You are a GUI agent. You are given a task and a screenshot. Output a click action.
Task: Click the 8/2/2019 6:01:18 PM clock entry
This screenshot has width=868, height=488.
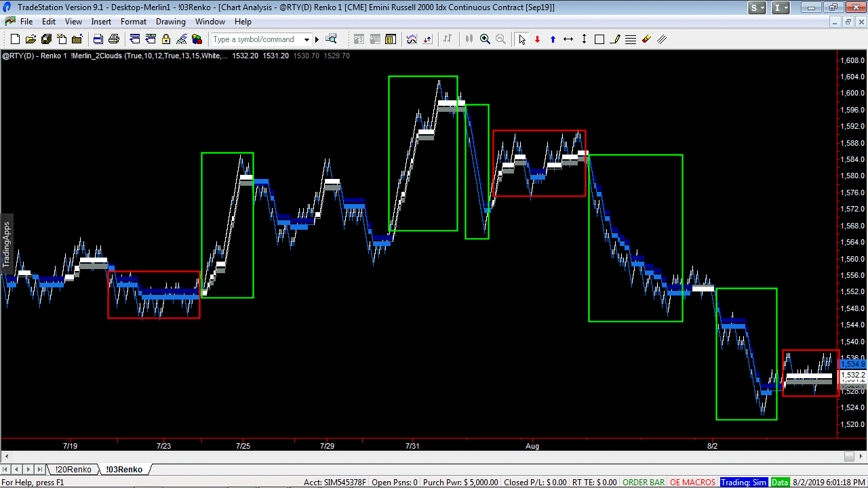[828, 483]
